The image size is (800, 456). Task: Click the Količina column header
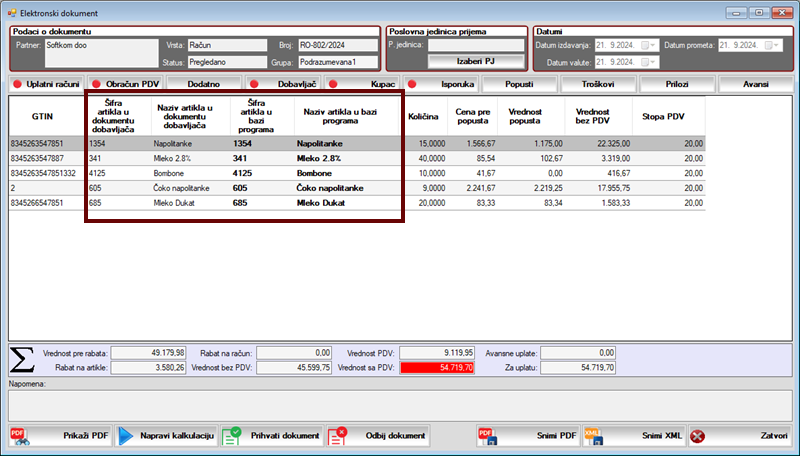(423, 116)
